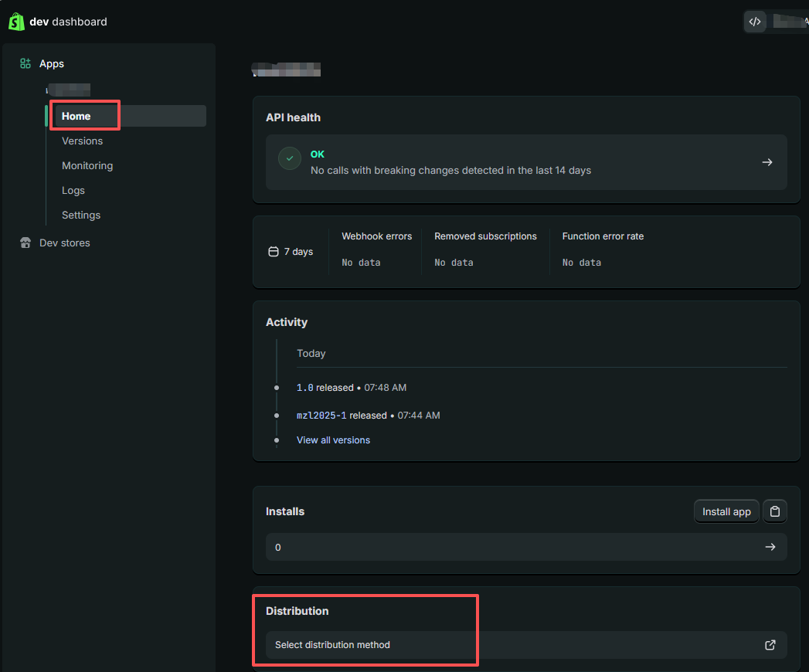Viewport: 809px width, 672px height.
Task: Open the Home page in sidebar
Action: point(76,117)
